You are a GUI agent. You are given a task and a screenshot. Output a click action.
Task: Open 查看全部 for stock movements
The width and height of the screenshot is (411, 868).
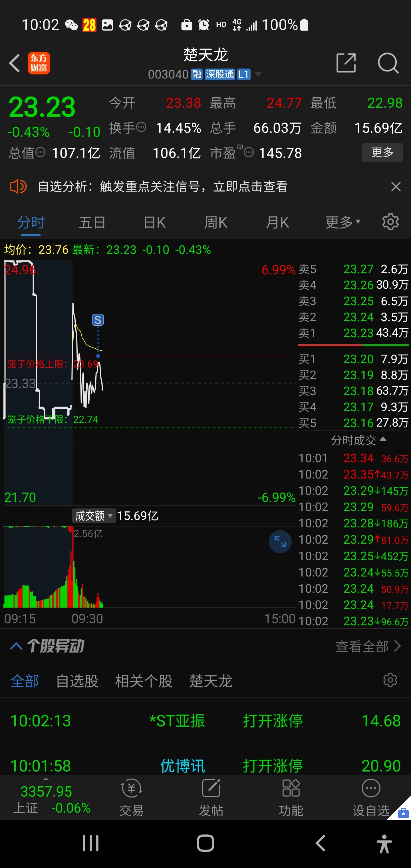tap(368, 646)
